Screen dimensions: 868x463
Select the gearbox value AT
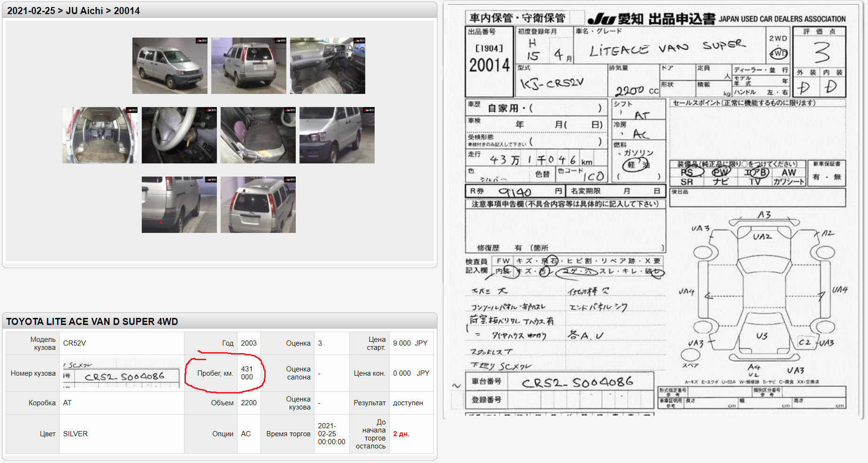pos(67,403)
